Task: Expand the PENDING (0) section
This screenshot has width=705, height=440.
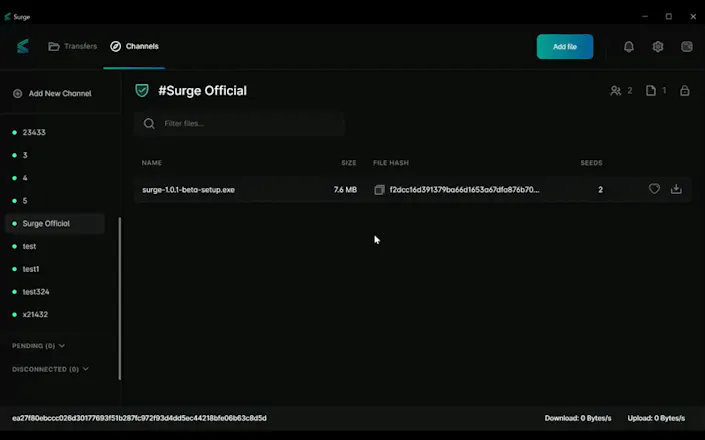Action: 39,346
